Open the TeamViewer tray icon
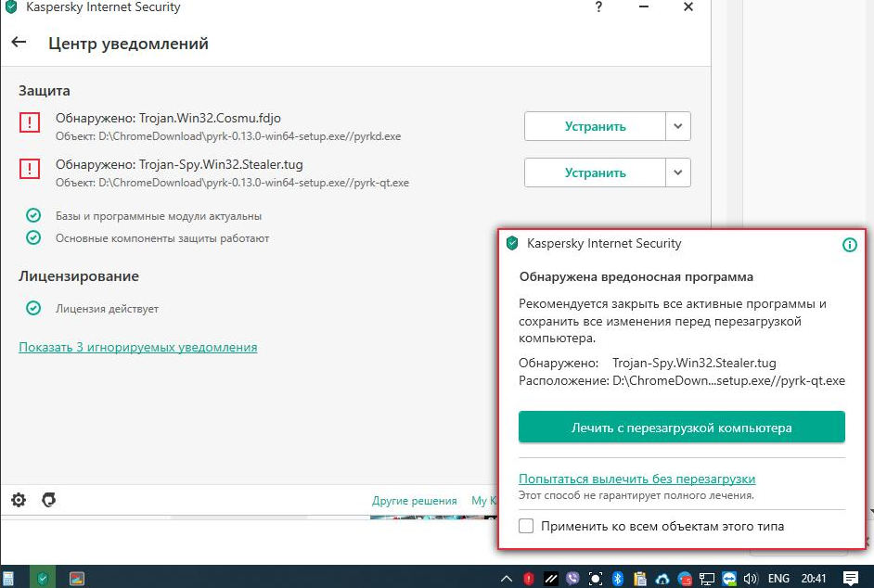 (729, 579)
